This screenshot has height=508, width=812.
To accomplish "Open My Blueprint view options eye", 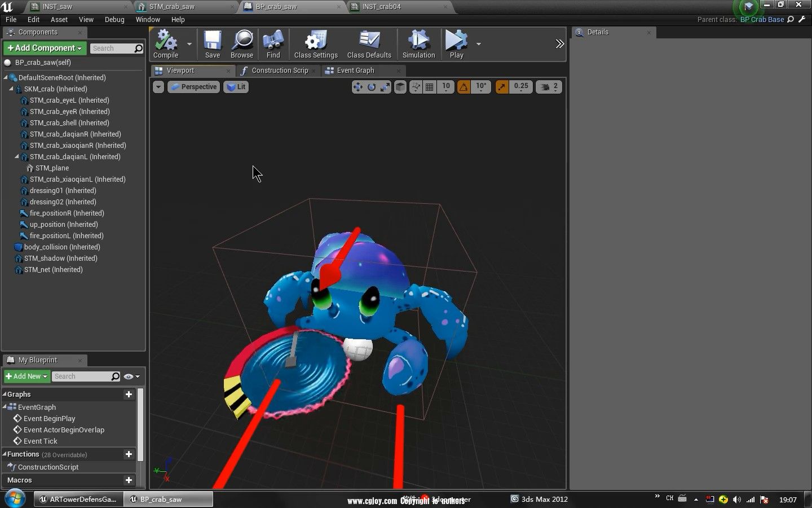I will (131, 376).
